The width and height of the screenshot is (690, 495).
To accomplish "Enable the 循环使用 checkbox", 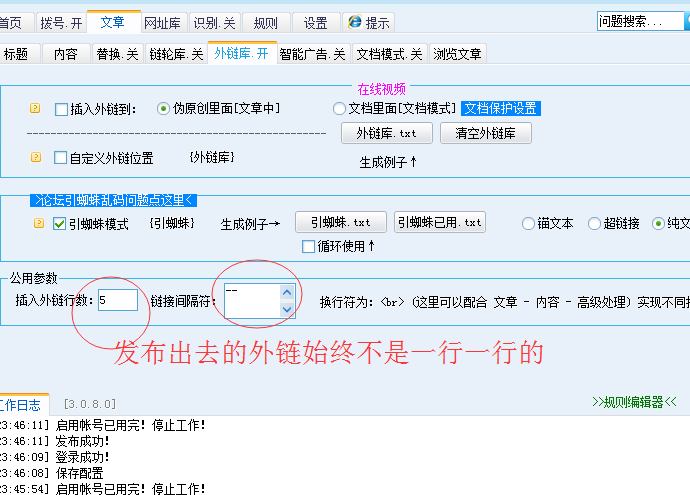I will point(308,246).
